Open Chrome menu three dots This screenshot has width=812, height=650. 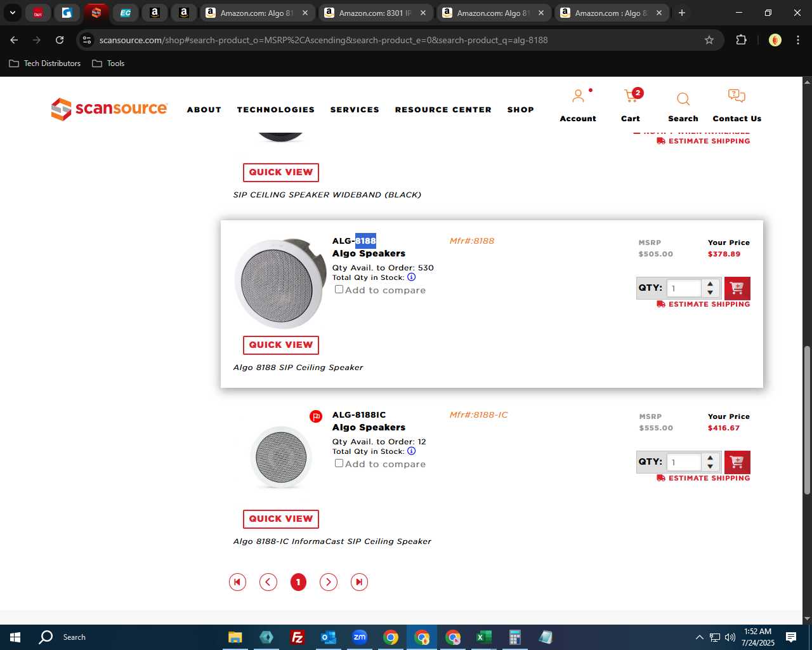(797, 40)
